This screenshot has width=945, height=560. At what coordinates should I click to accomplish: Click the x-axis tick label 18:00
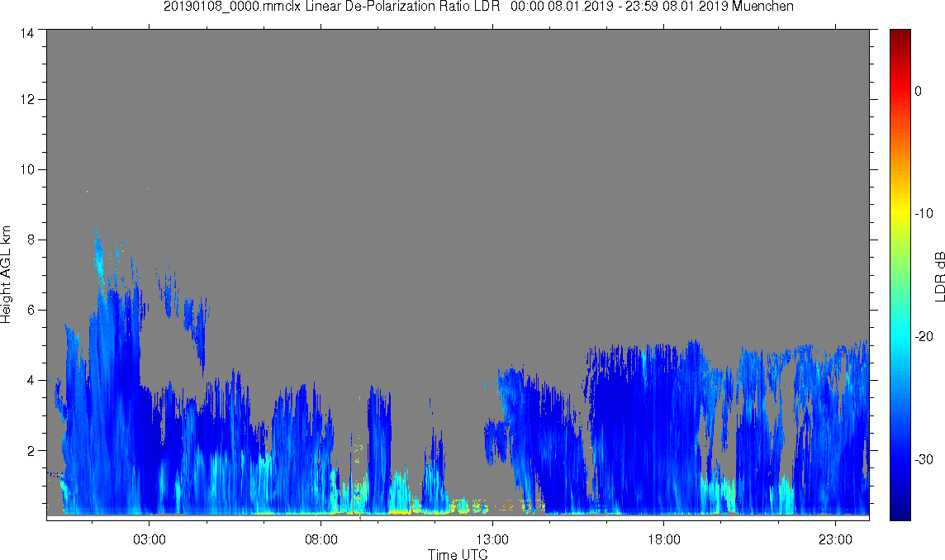point(664,539)
